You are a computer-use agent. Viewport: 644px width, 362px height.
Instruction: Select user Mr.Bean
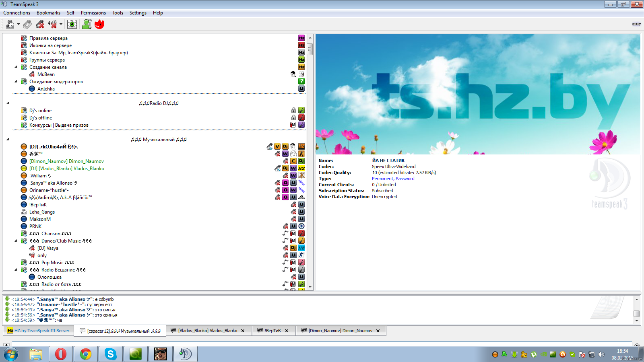[46, 74]
